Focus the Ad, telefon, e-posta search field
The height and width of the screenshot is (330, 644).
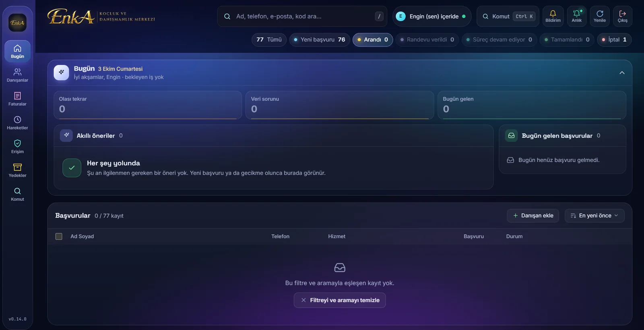(x=302, y=17)
